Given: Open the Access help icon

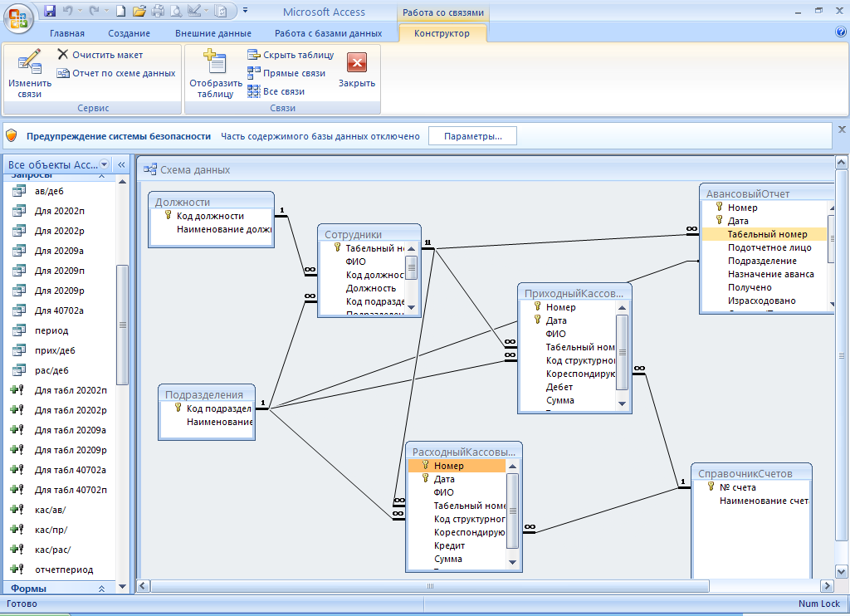Looking at the screenshot, I should pos(841,32).
